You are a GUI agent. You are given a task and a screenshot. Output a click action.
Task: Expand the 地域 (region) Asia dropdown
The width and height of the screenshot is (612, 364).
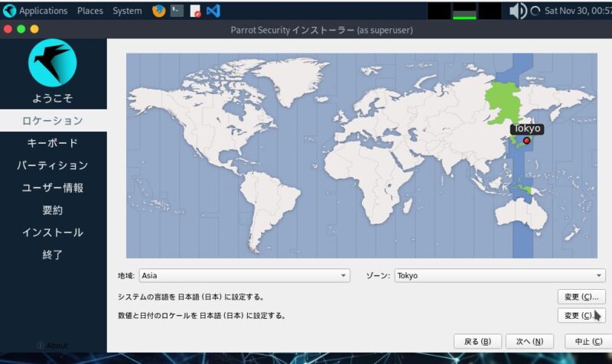coord(244,276)
